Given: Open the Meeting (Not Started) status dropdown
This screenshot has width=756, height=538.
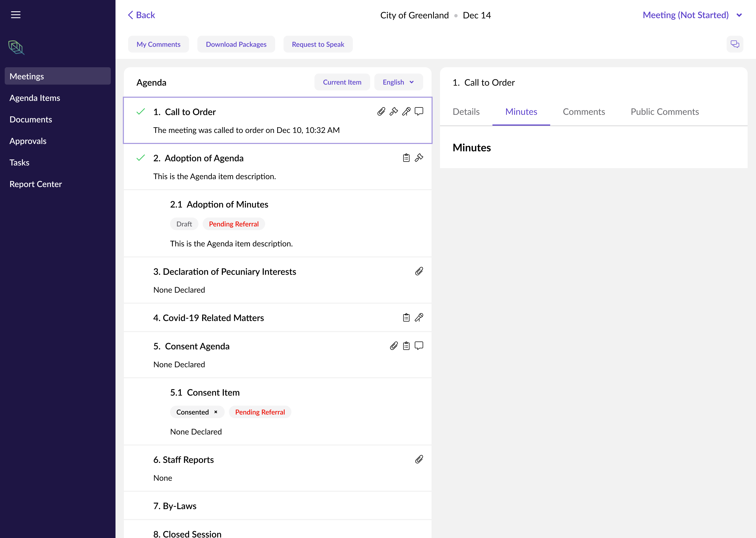Looking at the screenshot, I should coord(692,15).
